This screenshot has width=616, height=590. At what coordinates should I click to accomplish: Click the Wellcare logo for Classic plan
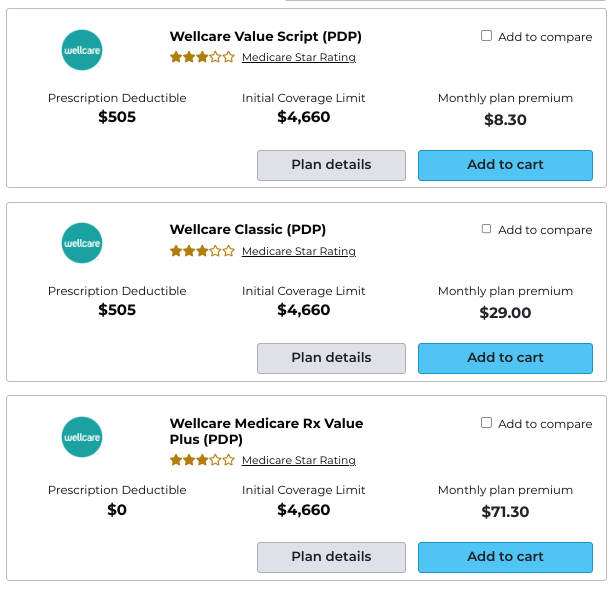(x=82, y=243)
